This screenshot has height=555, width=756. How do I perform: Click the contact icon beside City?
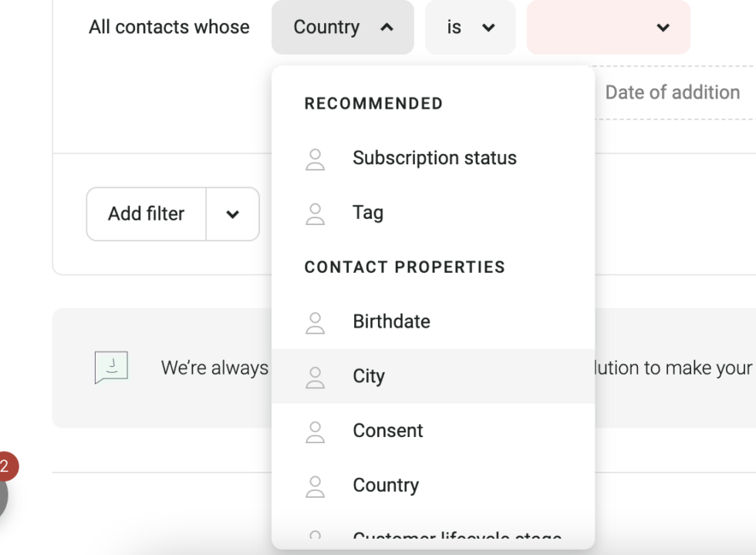pyautogui.click(x=316, y=377)
